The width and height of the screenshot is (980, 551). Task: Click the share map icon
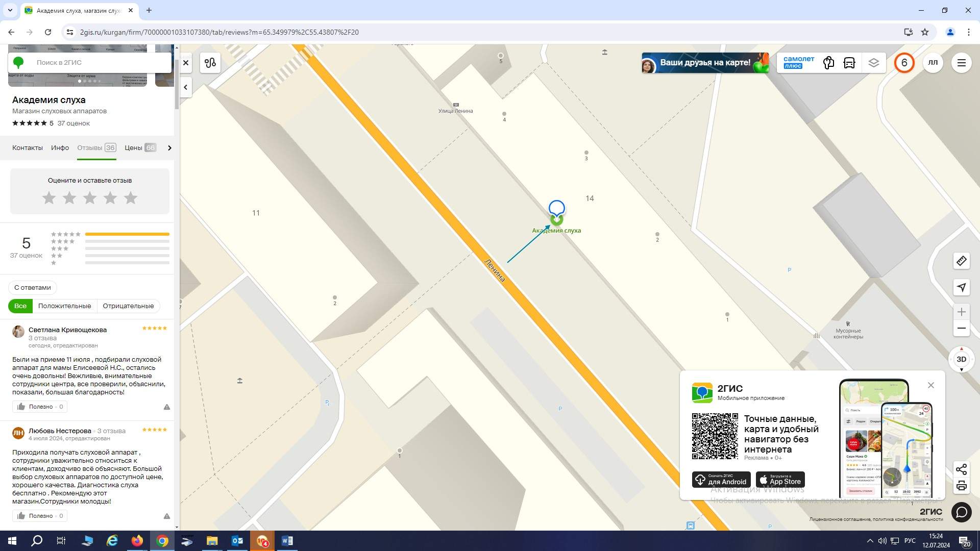click(962, 469)
